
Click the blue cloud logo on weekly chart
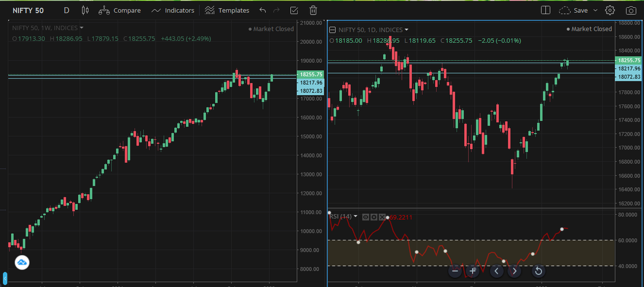22,262
